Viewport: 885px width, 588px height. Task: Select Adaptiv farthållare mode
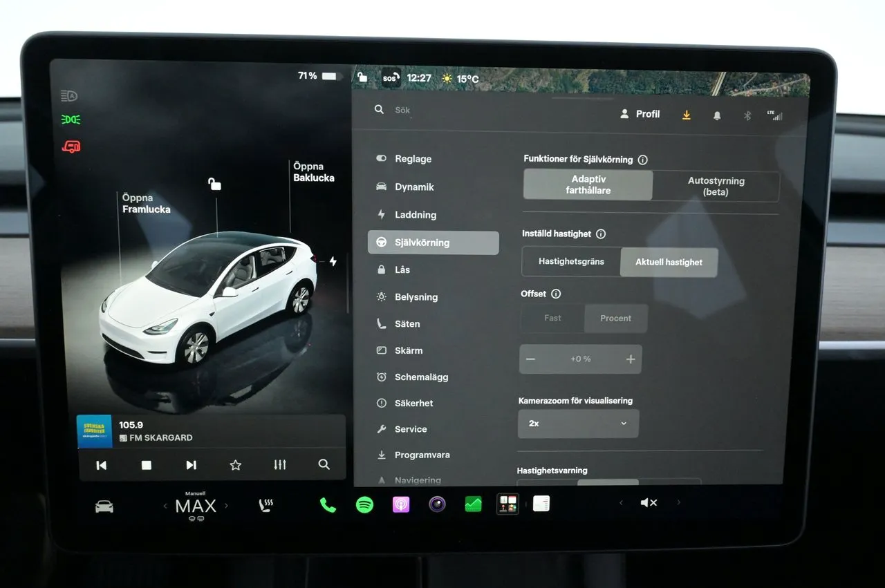point(588,185)
